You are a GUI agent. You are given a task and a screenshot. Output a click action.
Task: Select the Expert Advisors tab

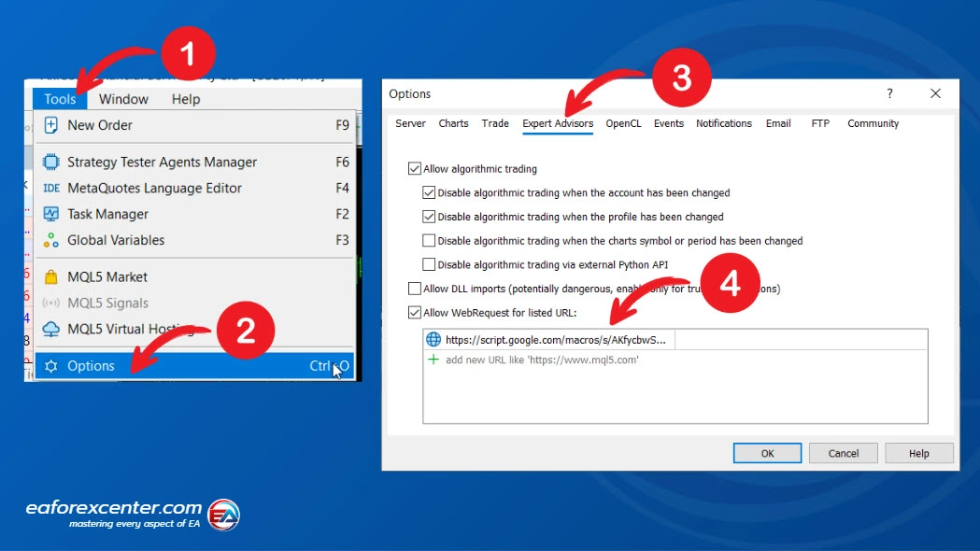point(558,123)
